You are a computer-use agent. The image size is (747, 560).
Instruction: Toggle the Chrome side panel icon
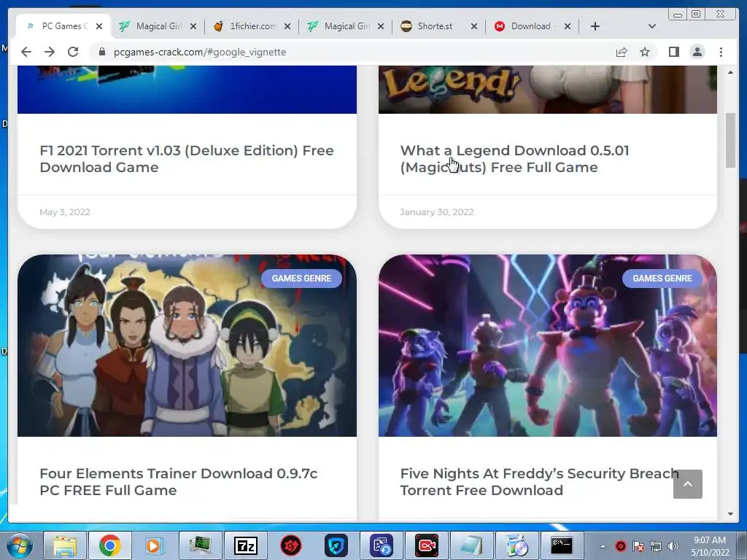pos(673,52)
